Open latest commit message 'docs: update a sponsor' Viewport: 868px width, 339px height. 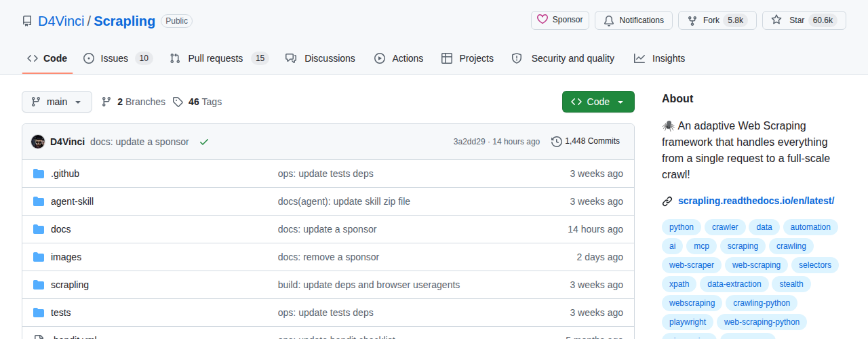(140, 142)
